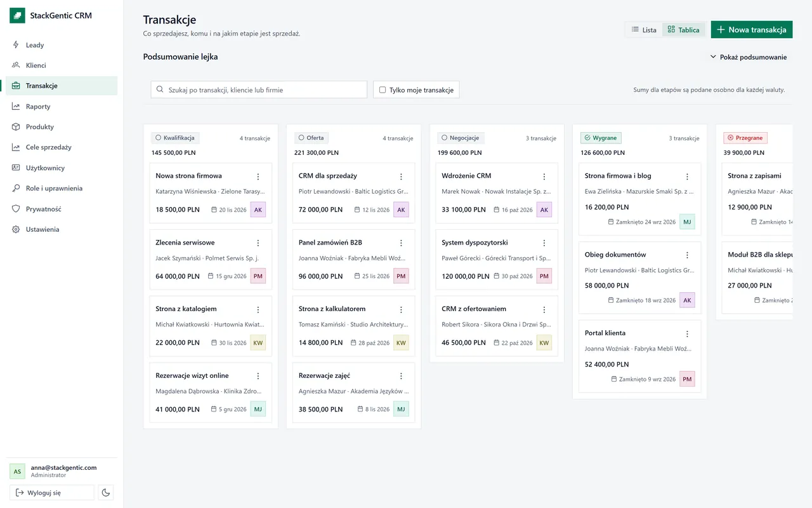Screen dimensions: 812x508
Task: Focus the transaction search field
Action: point(259,90)
